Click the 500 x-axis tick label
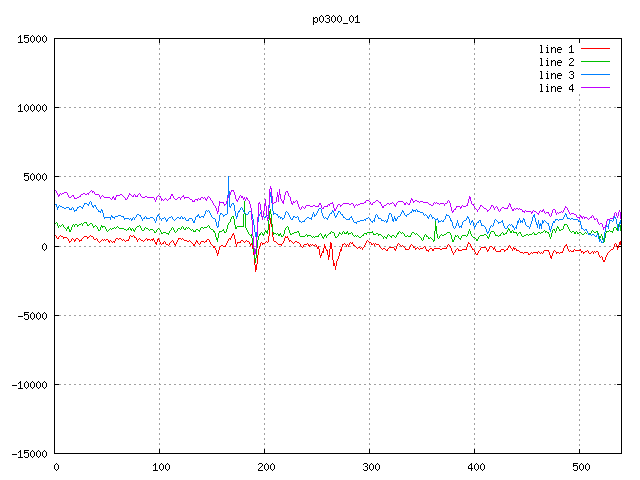This screenshot has width=640, height=480. [581, 467]
